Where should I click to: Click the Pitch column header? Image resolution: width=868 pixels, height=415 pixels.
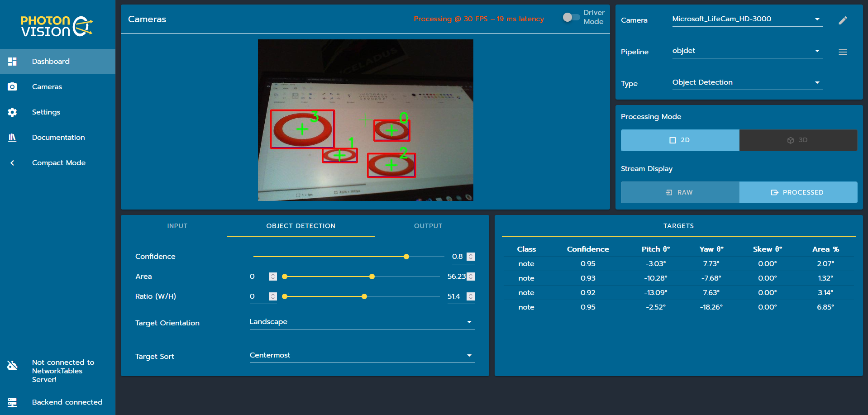click(x=656, y=249)
